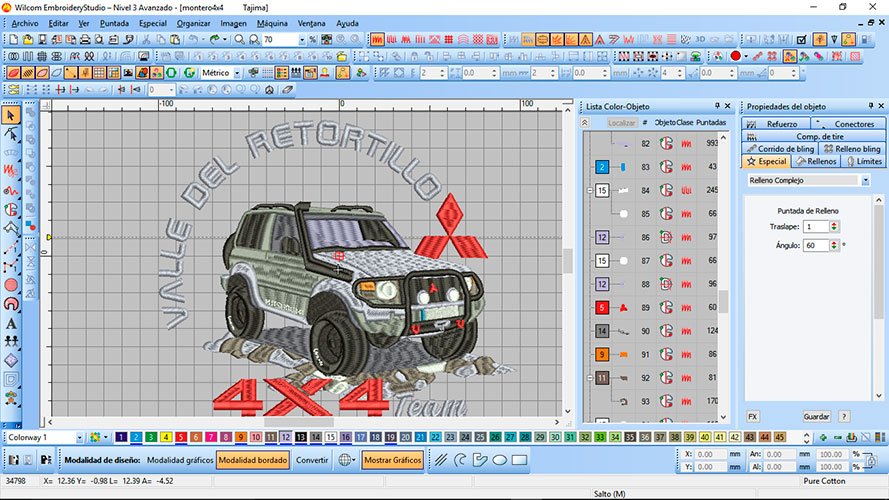Open the Colorway 1 dropdown

point(44,437)
